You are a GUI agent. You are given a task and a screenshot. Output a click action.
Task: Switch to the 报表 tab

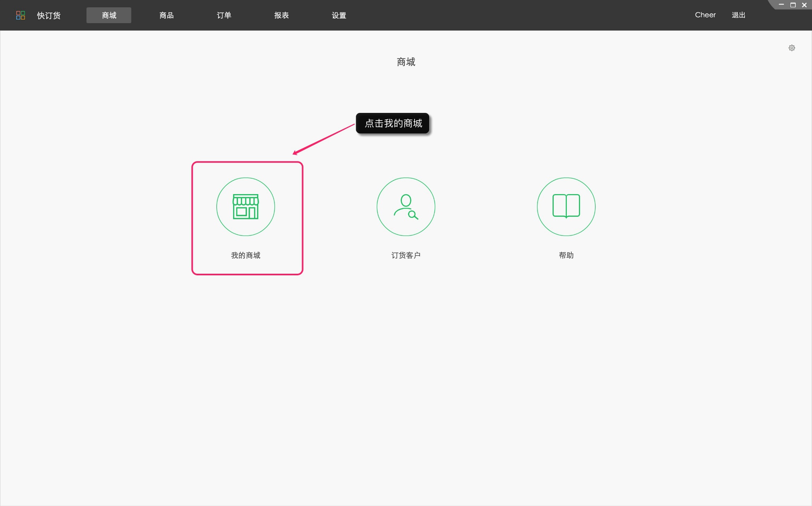(x=282, y=15)
